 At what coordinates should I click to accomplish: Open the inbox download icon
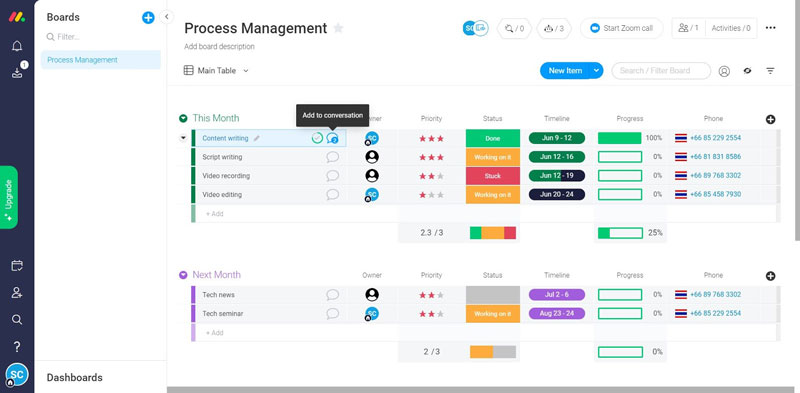17,73
